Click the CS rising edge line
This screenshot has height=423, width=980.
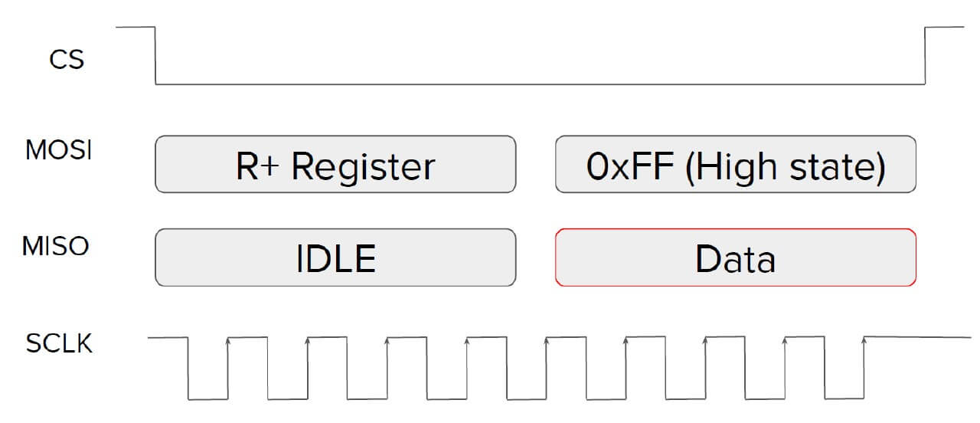pos(926,56)
